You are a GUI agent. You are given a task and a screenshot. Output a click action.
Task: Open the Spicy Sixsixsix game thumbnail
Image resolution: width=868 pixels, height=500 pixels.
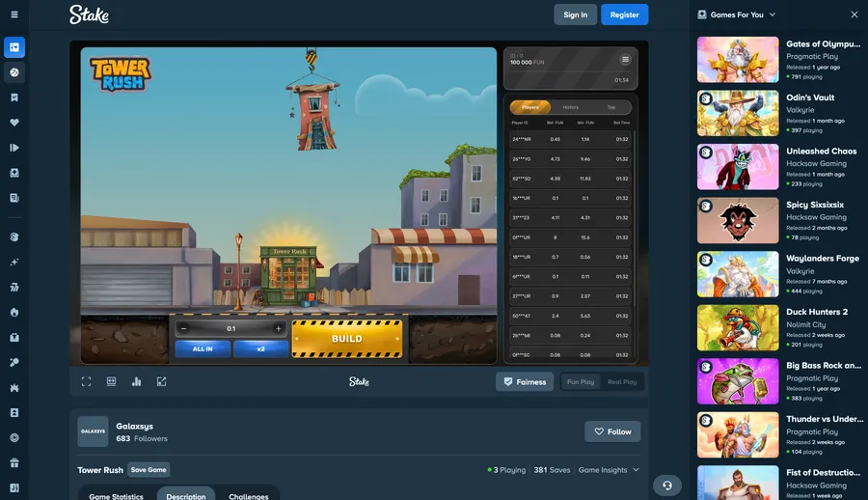738,221
